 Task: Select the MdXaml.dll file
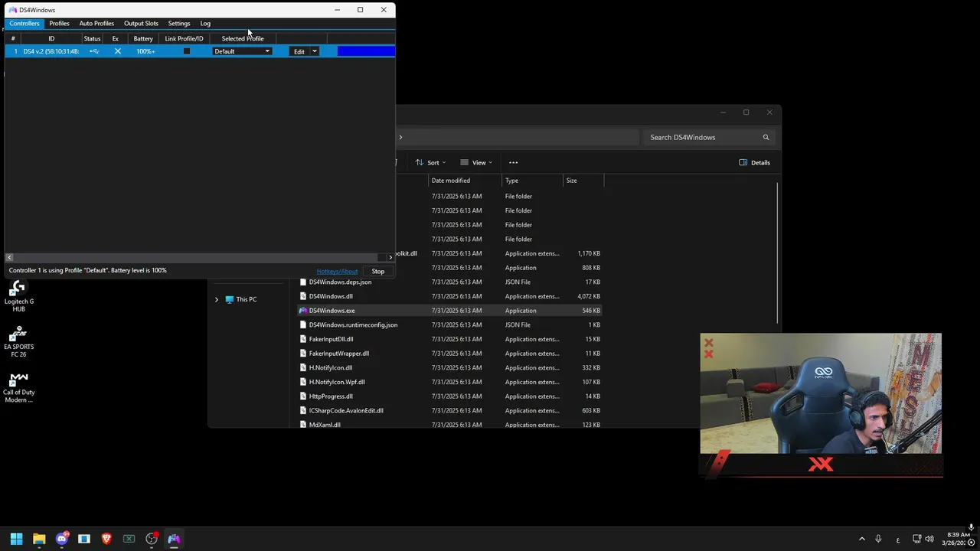point(449,424)
